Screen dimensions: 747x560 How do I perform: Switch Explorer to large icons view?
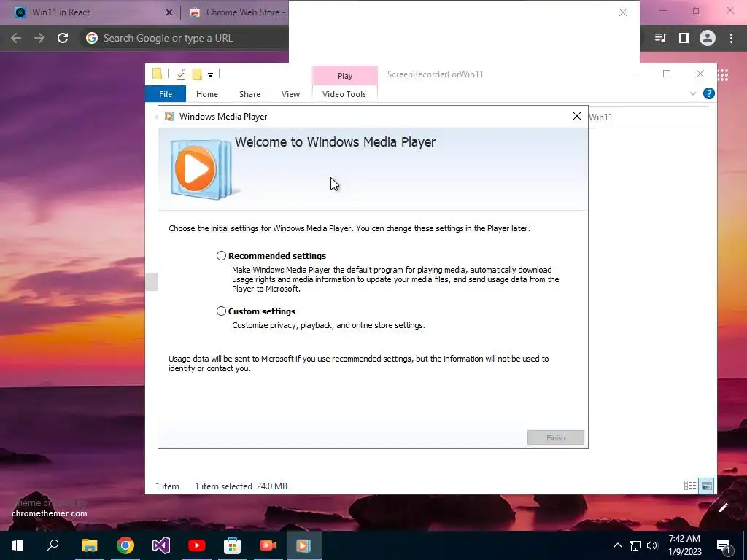coord(706,486)
